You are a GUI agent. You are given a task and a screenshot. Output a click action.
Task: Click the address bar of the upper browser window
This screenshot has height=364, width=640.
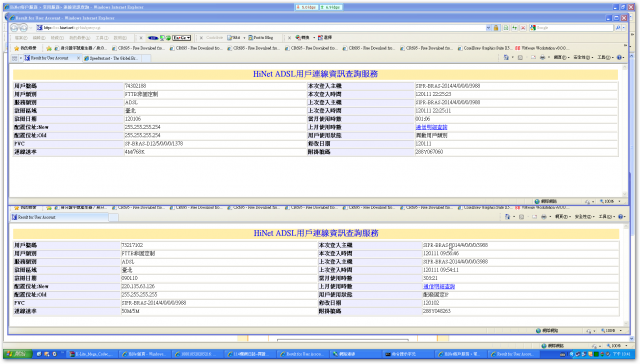[261, 28]
